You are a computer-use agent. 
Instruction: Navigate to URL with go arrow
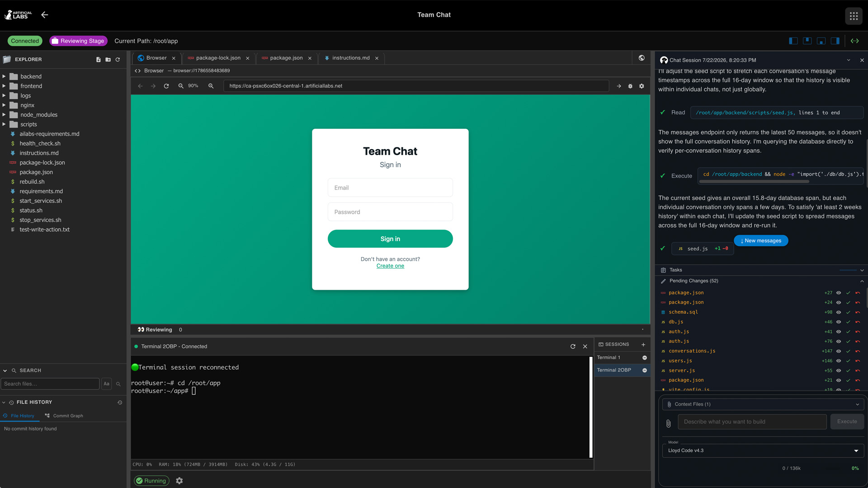[619, 86]
